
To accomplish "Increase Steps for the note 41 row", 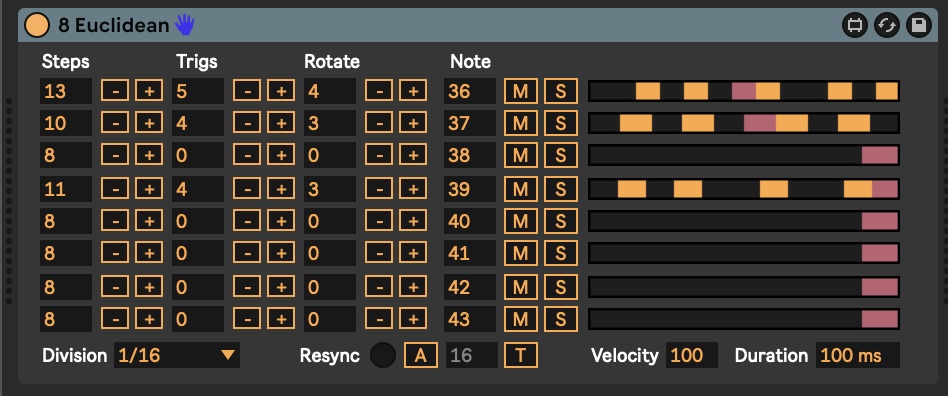I will coord(149,253).
